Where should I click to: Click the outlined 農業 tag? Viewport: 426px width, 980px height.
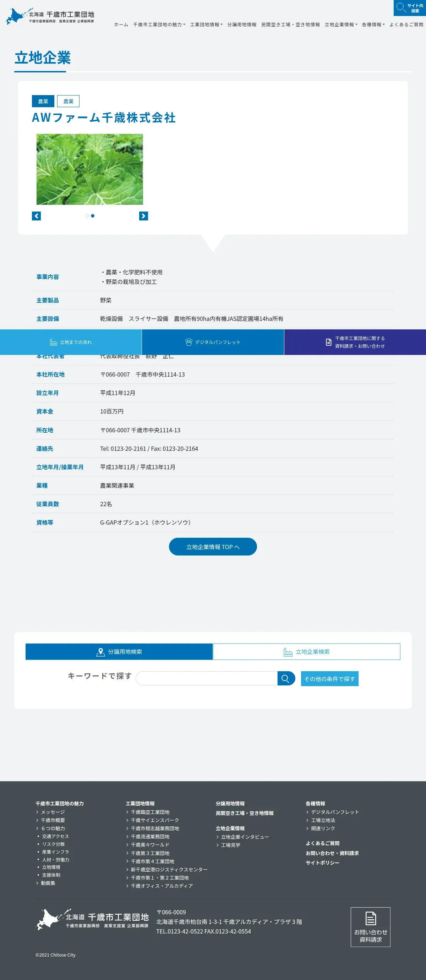pyautogui.click(x=69, y=101)
